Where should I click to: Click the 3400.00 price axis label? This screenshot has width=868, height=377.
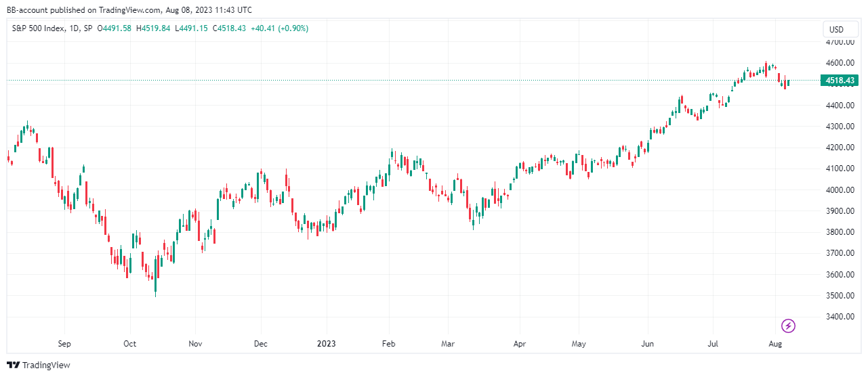839,317
